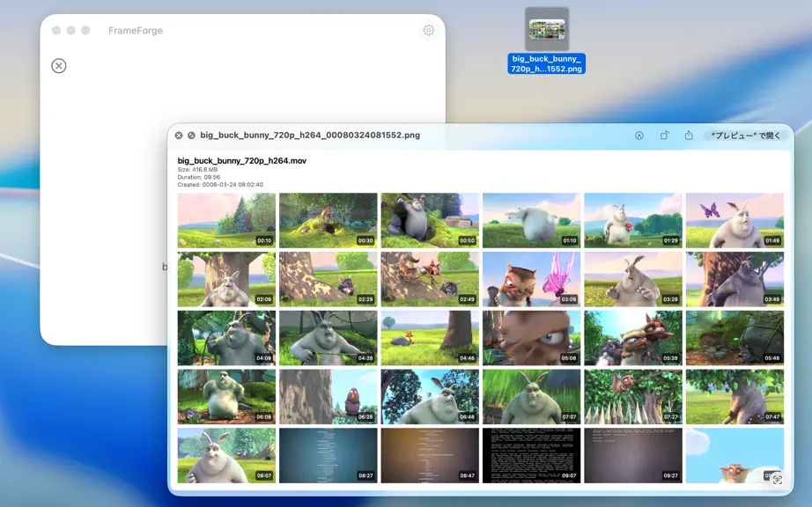Select the big_buck_bunny PNG desktop file icon

pos(547,29)
